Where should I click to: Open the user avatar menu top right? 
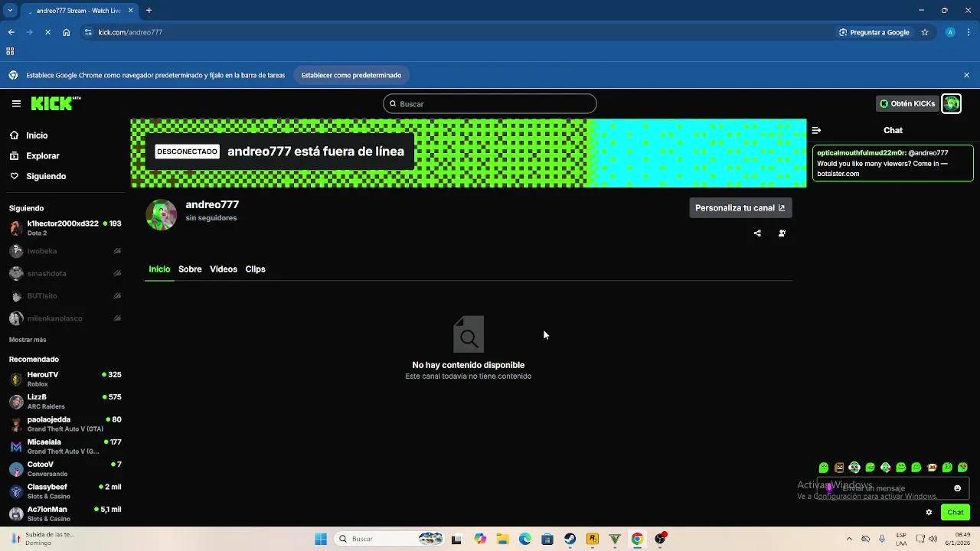[x=951, y=103]
